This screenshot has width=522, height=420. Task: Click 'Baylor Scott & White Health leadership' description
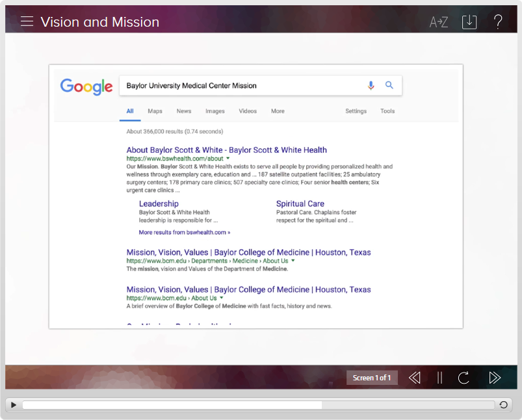coord(178,217)
